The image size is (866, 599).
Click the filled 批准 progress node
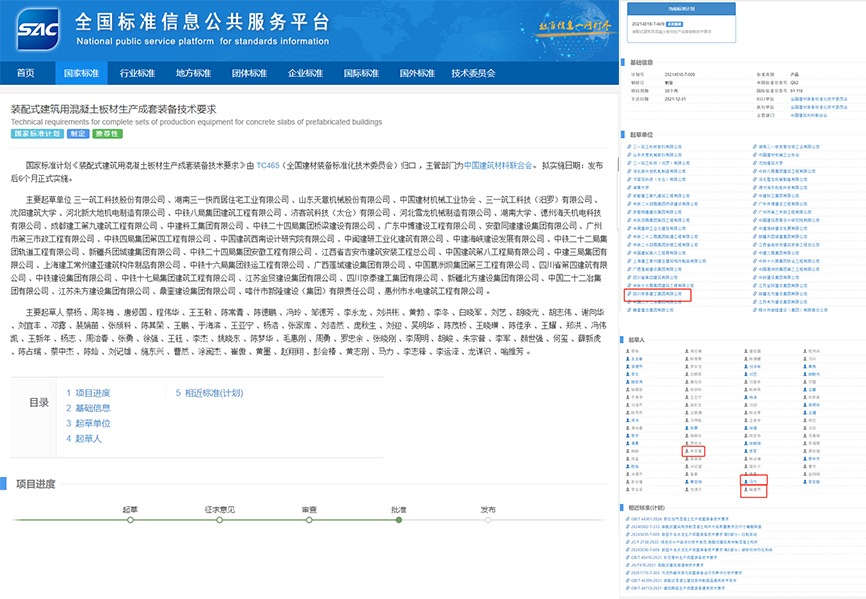(398, 519)
